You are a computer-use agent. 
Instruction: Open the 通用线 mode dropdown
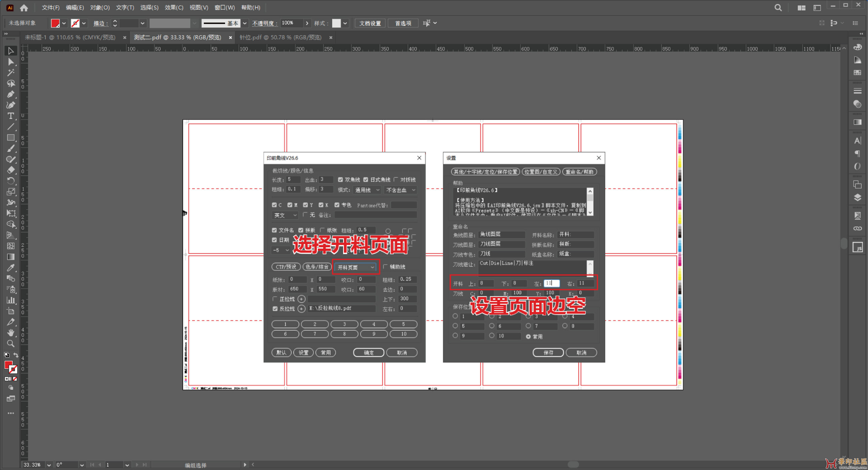click(367, 190)
